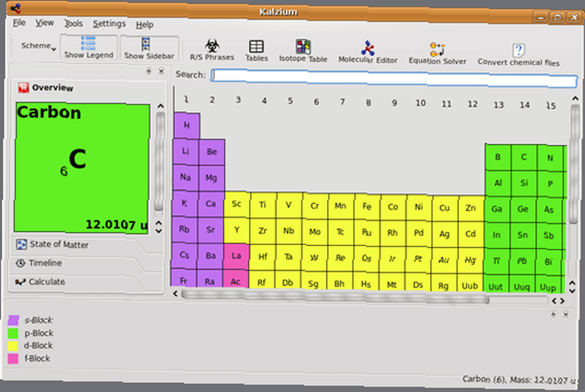Open the Molecular Editor

(x=368, y=52)
